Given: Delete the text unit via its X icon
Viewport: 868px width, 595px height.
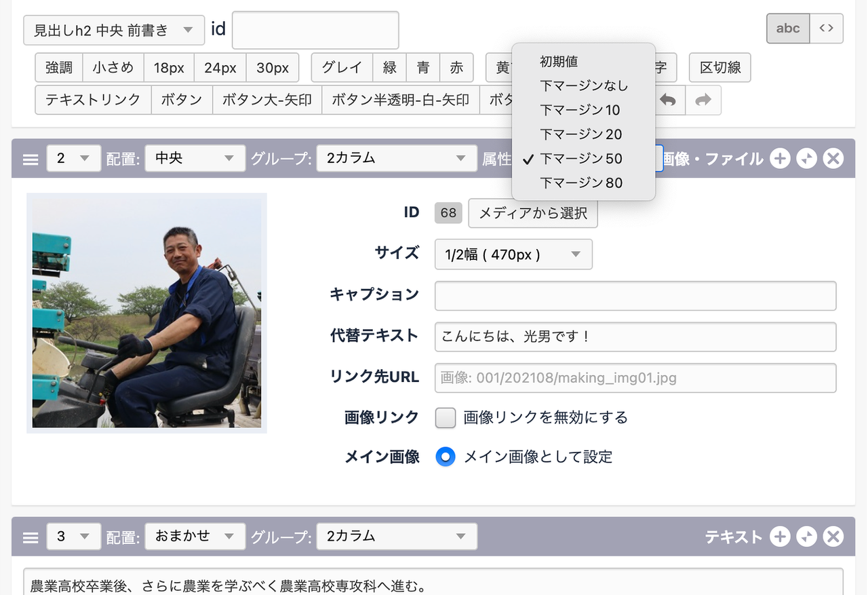Looking at the screenshot, I should [833, 537].
